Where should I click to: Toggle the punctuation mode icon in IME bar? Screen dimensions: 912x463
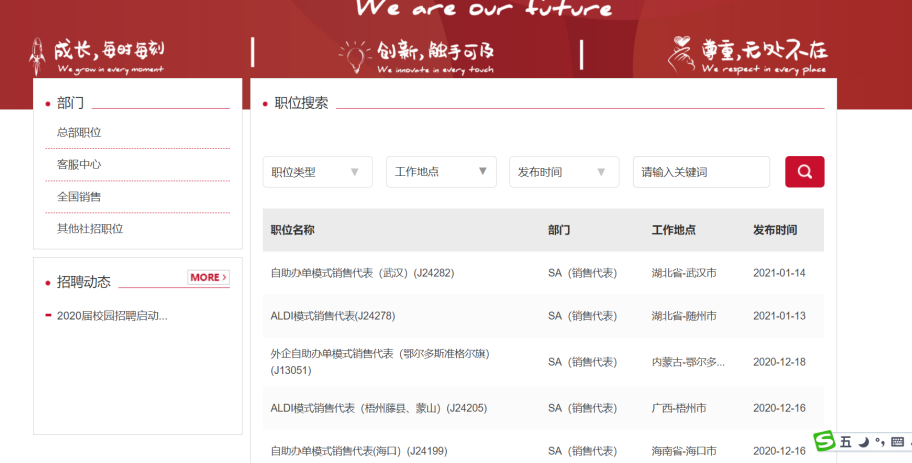(879, 441)
